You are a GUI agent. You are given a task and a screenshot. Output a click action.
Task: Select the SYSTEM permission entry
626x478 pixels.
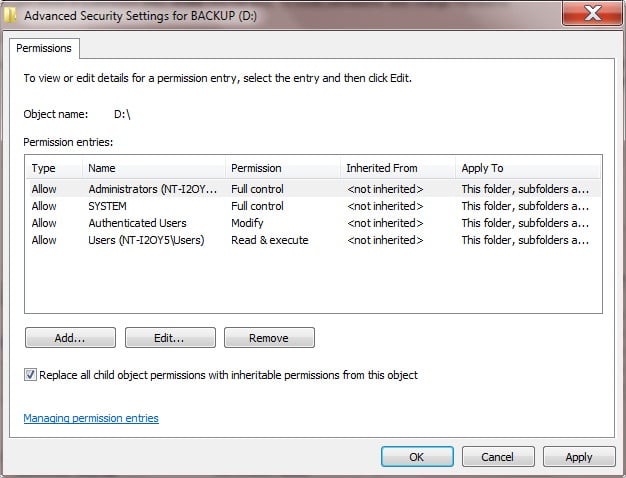110,206
